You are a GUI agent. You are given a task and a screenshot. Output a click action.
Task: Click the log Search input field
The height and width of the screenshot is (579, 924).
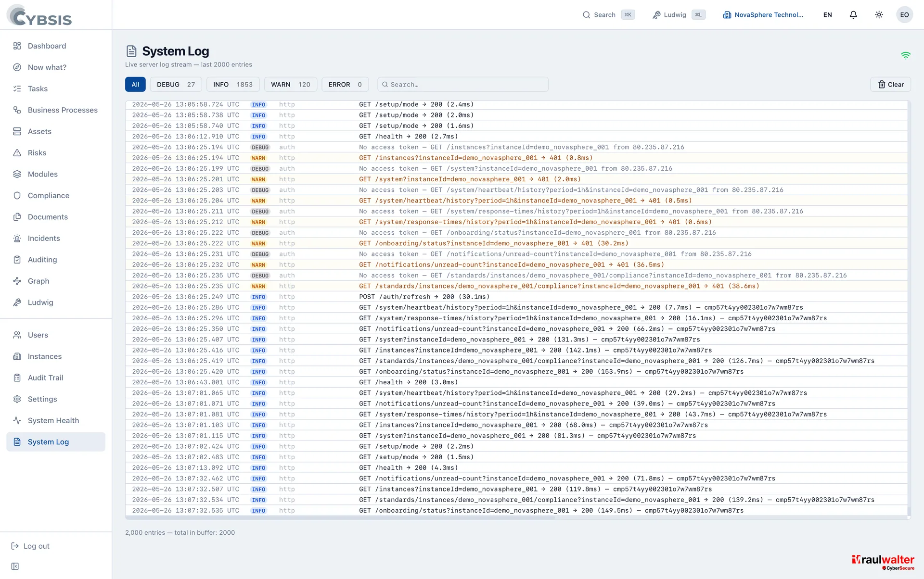point(463,85)
